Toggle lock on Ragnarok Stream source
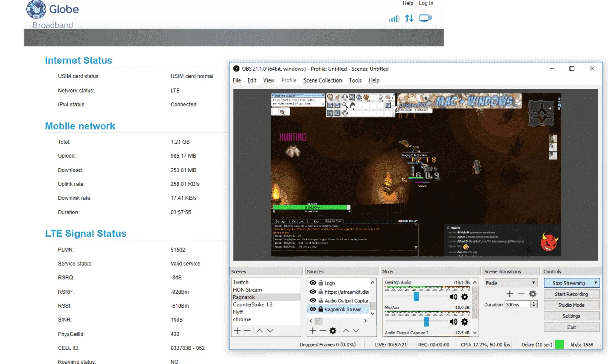The height and width of the screenshot is (364, 608). coord(320,309)
